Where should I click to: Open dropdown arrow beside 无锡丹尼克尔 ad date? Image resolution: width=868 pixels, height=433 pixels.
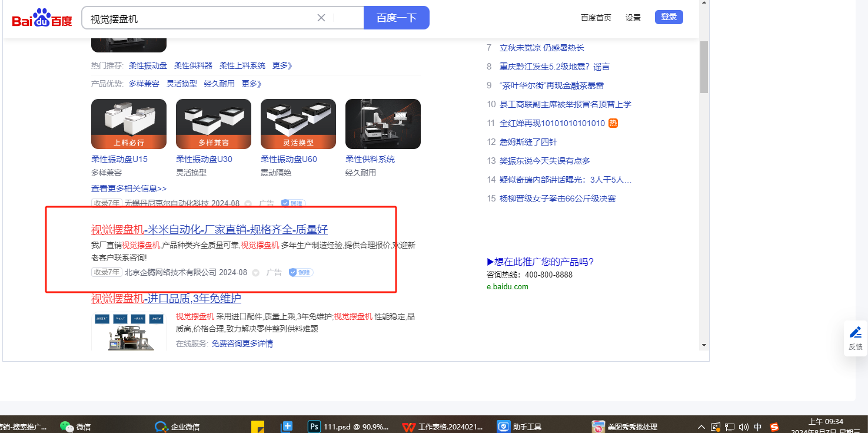[x=248, y=204]
